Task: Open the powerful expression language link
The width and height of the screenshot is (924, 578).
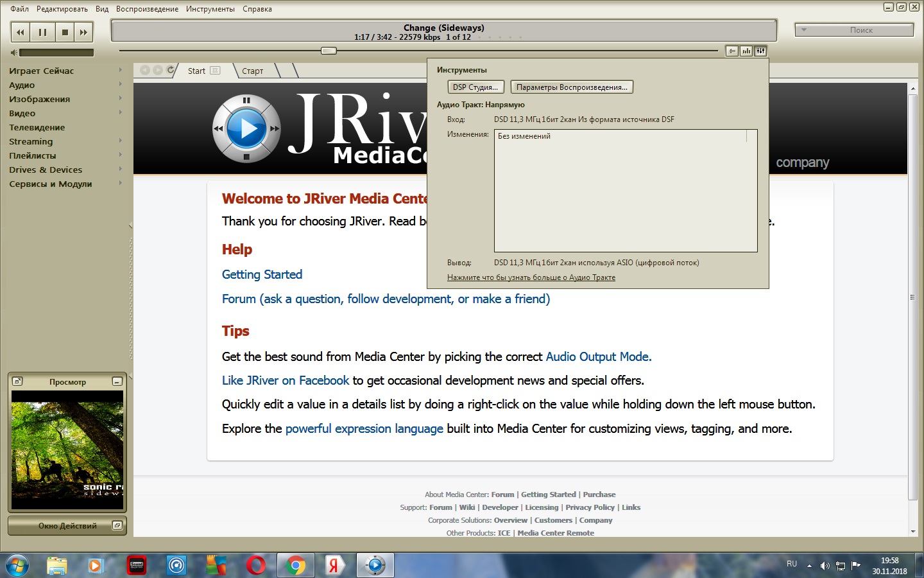Action: (x=364, y=428)
